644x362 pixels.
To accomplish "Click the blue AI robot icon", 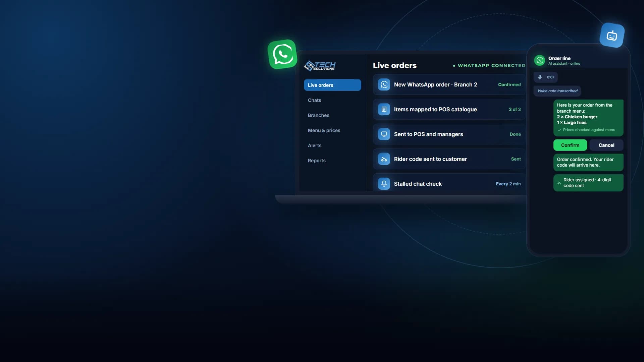I will (612, 35).
